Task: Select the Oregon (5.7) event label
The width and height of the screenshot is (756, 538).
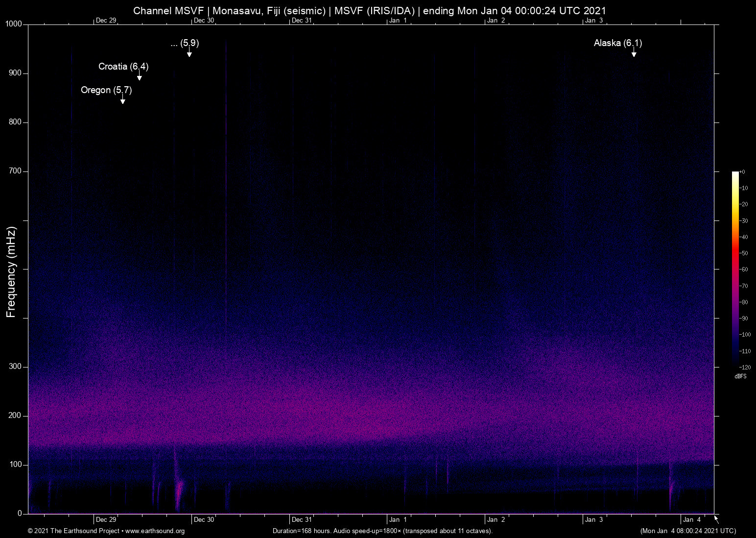Action: (x=106, y=90)
